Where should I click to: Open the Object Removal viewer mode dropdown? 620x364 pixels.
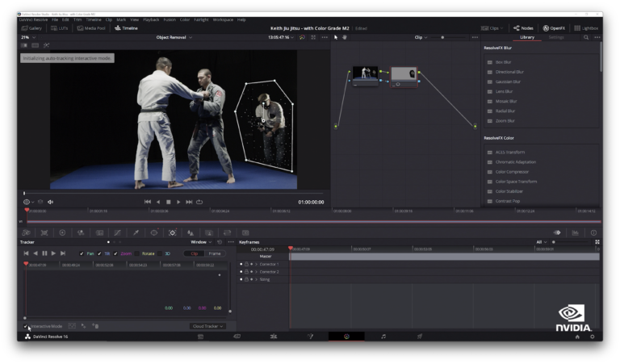pyautogui.click(x=174, y=37)
